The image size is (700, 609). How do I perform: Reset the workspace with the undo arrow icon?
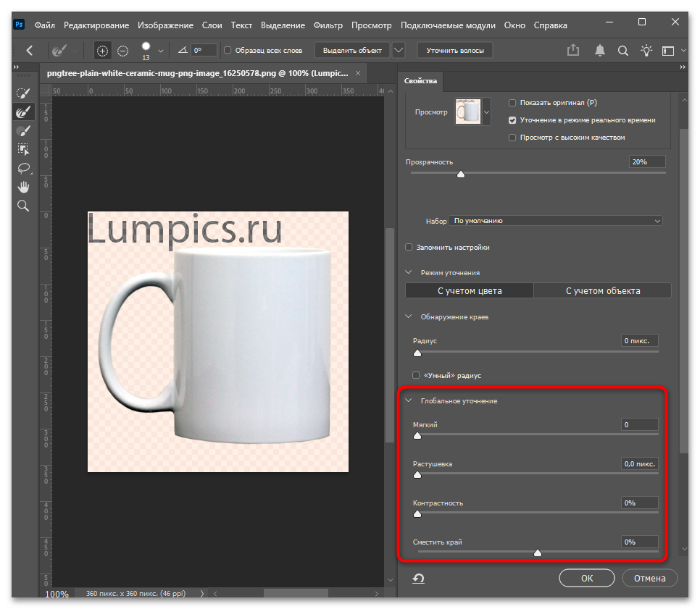coord(418,578)
